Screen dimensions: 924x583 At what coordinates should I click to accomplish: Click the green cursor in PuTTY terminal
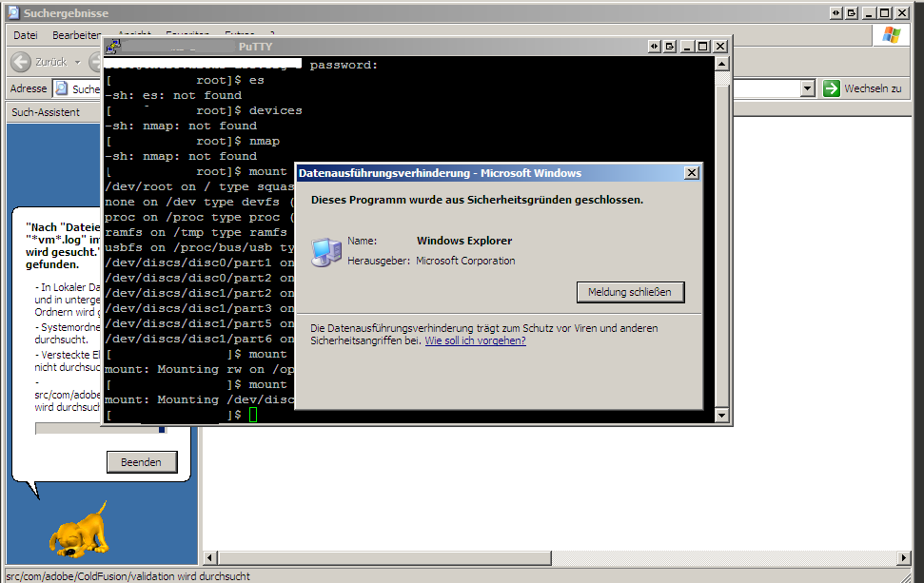[x=253, y=416]
